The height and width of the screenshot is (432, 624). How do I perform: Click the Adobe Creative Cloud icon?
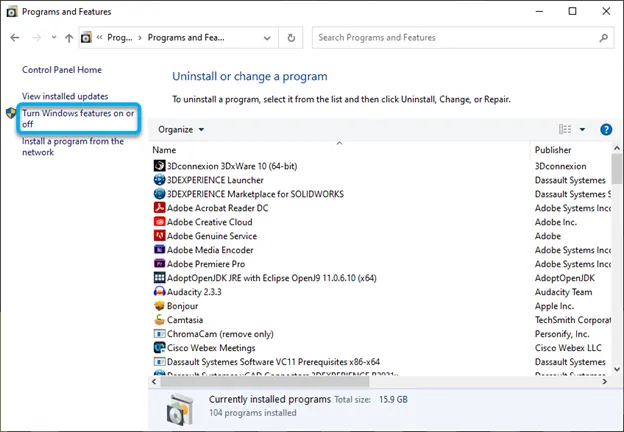point(159,222)
